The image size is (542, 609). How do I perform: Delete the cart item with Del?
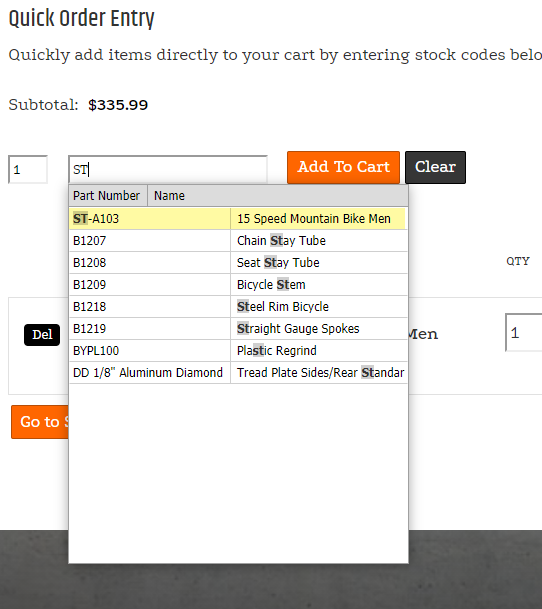point(42,335)
